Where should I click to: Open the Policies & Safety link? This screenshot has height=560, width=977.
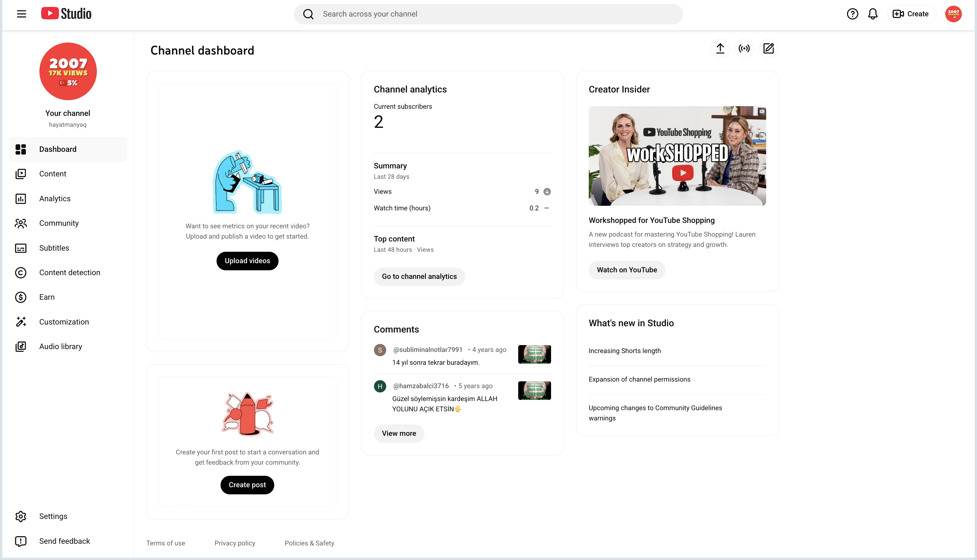tap(309, 543)
